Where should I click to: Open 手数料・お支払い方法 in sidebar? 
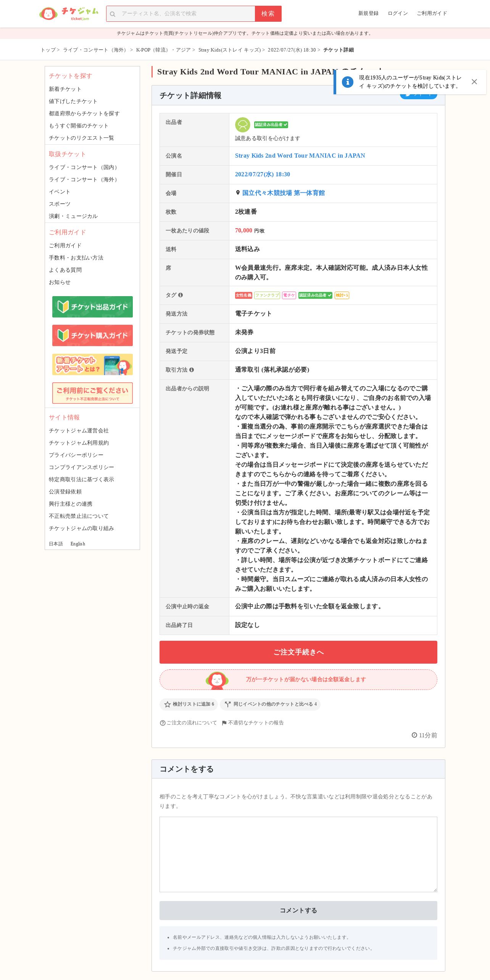(76, 258)
